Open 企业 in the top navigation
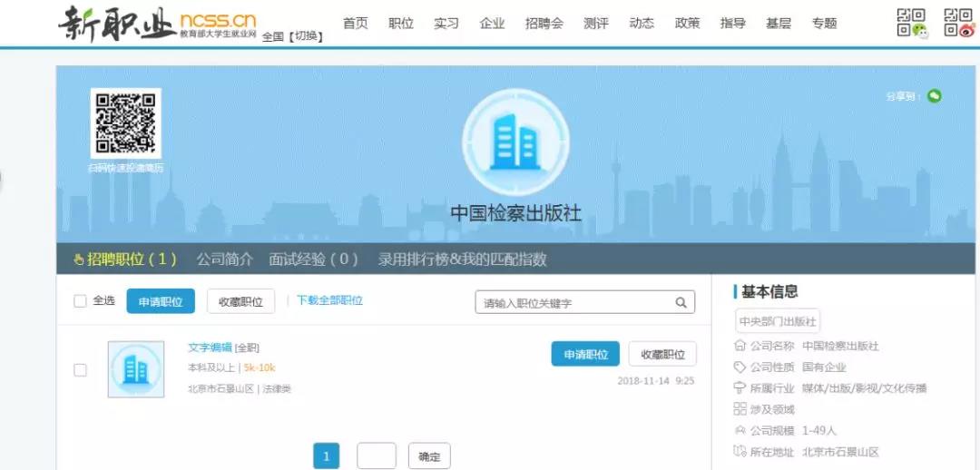980x470 pixels. (x=492, y=24)
